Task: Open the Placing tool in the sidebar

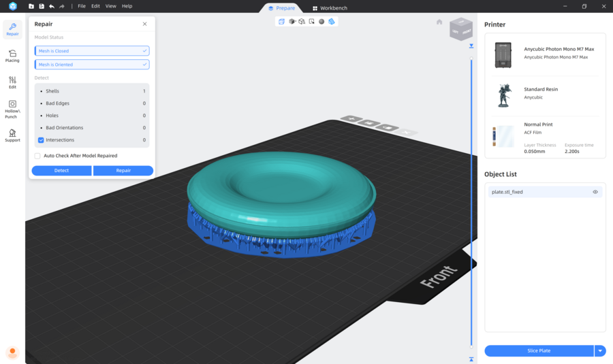Action: 12,56
